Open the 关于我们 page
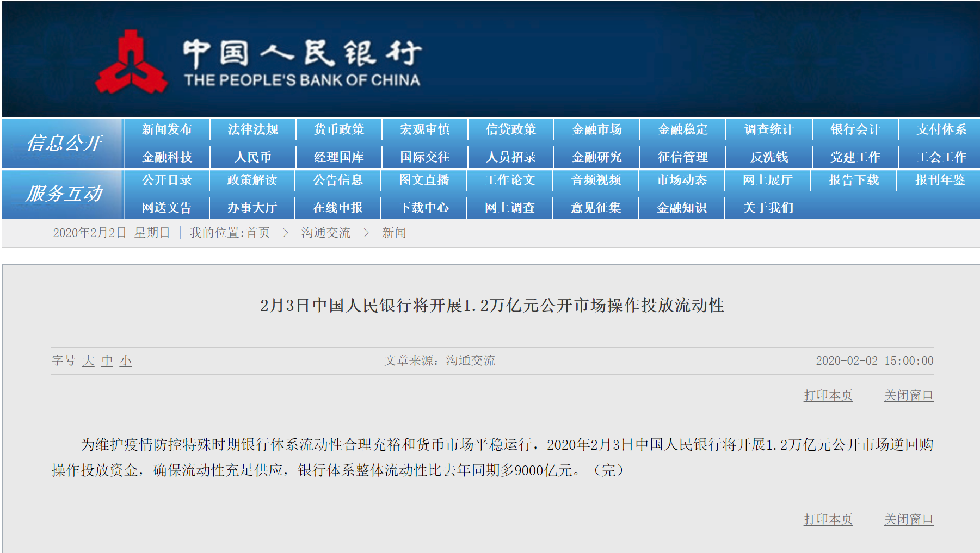Image resolution: width=980 pixels, height=553 pixels. tap(768, 208)
